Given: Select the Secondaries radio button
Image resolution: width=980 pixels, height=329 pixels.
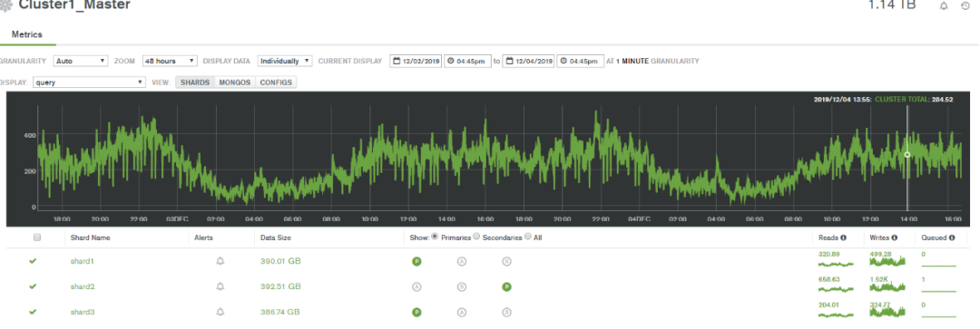Looking at the screenshot, I should 476,237.
